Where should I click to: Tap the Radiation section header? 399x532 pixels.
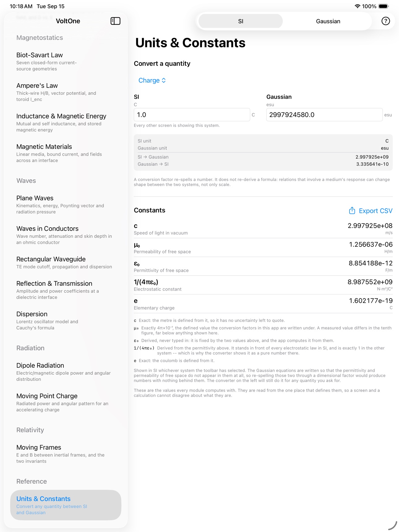click(30, 348)
